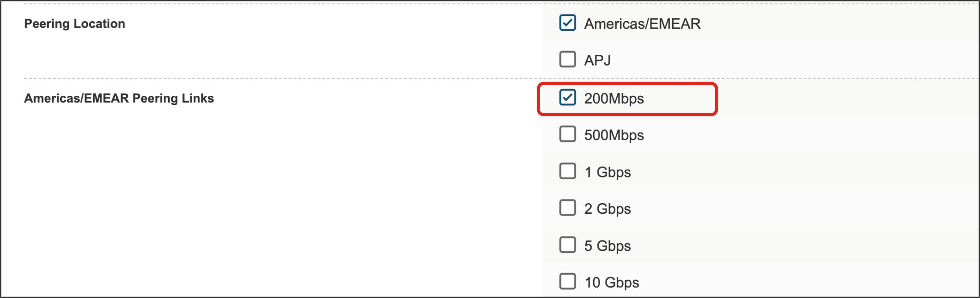Screen dimensions: 980x298
Task: Enable the 5 Gbps checkbox
Action: 567,245
